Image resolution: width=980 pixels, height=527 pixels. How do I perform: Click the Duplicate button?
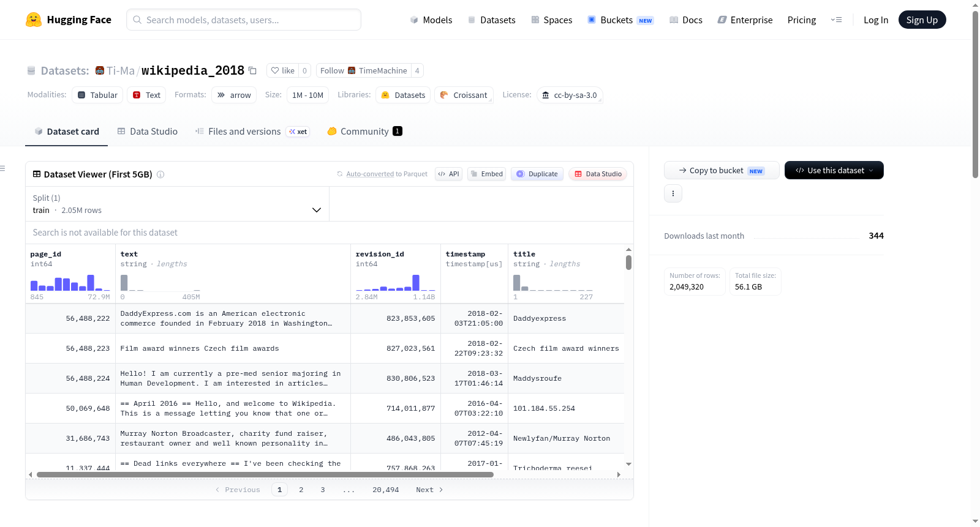[537, 174]
